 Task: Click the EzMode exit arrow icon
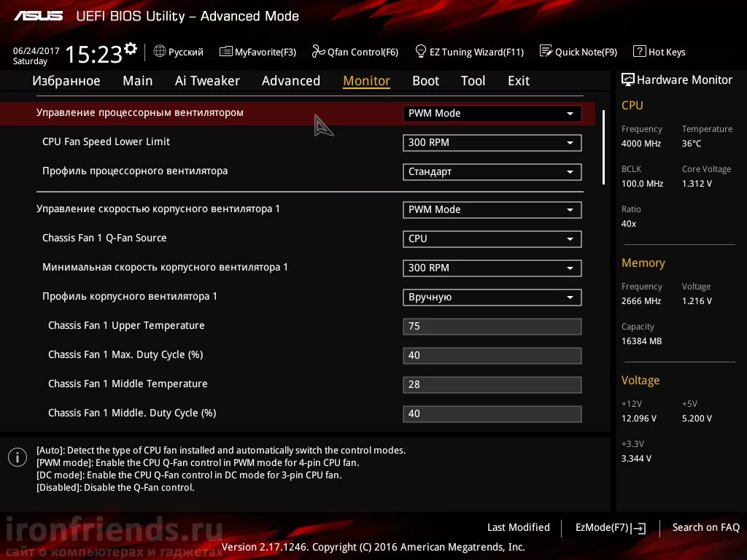638,528
